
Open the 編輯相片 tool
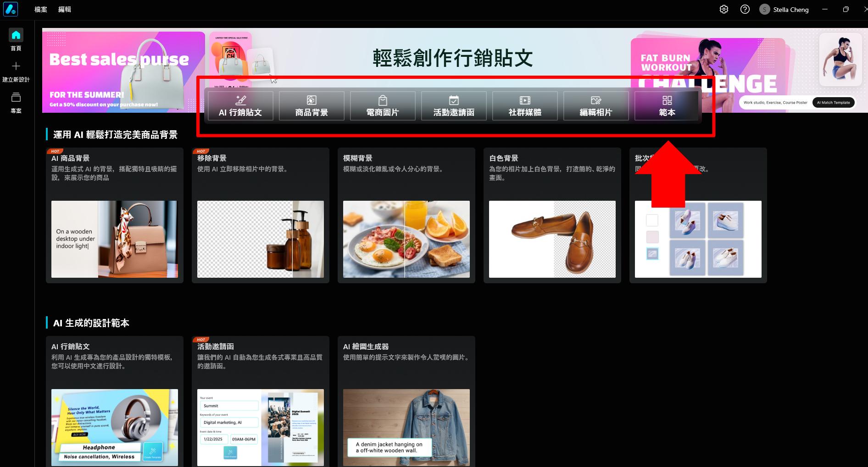coord(595,106)
